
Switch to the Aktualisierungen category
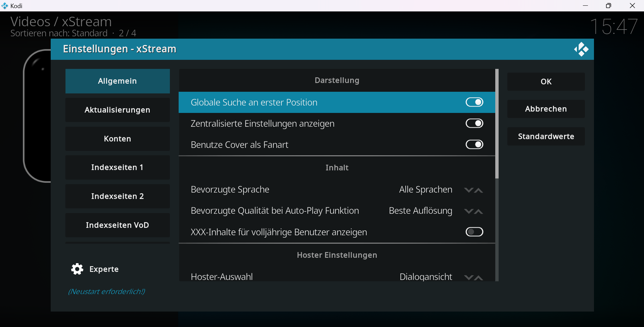[x=118, y=110]
